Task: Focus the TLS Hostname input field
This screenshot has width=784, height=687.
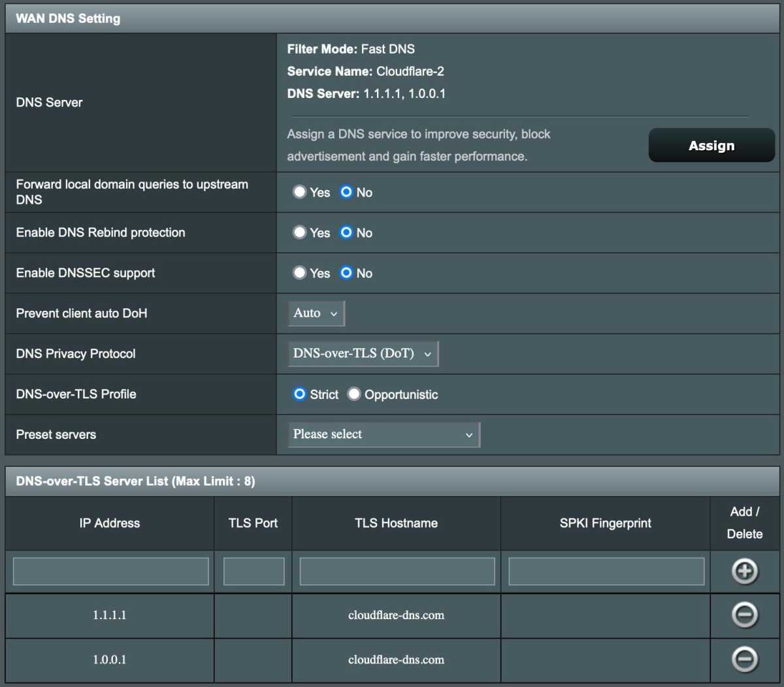Action: tap(397, 571)
